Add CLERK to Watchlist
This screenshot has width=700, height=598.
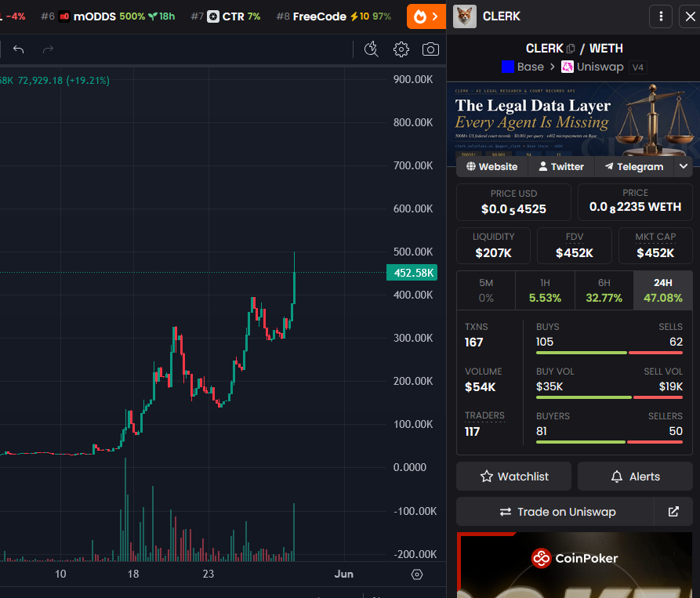pos(514,477)
